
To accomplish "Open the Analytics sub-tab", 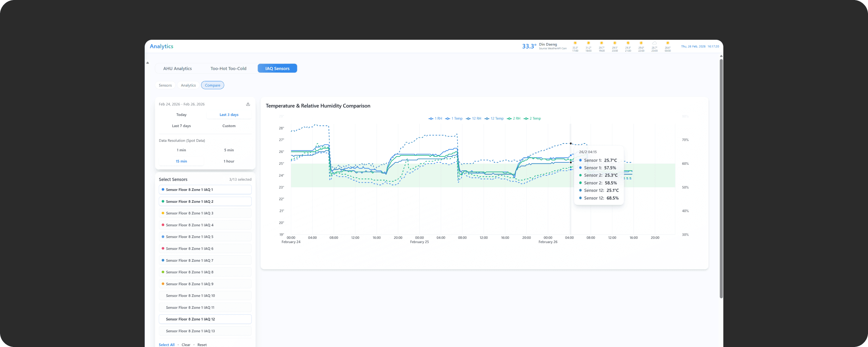I will click(188, 85).
